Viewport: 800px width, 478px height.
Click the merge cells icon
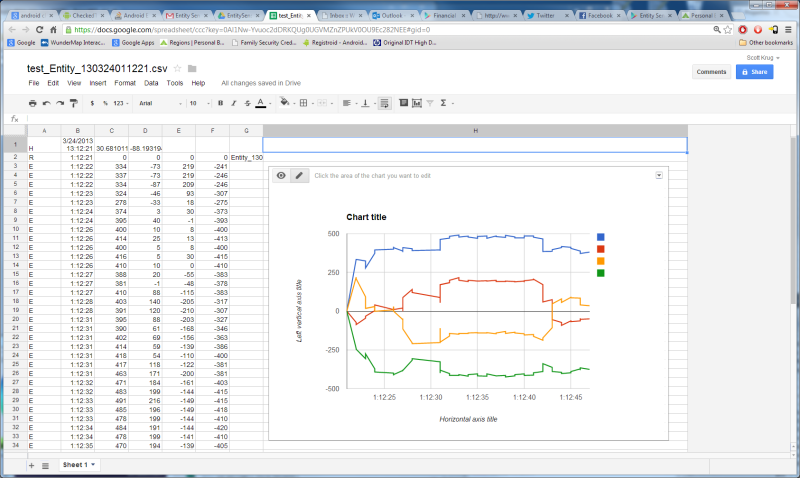click(322, 103)
